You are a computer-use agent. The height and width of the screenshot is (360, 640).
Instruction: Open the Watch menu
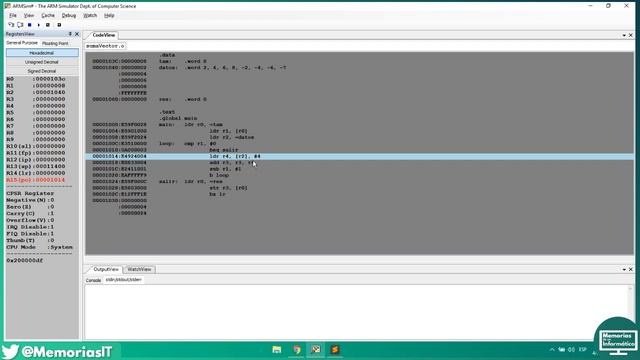click(90, 16)
